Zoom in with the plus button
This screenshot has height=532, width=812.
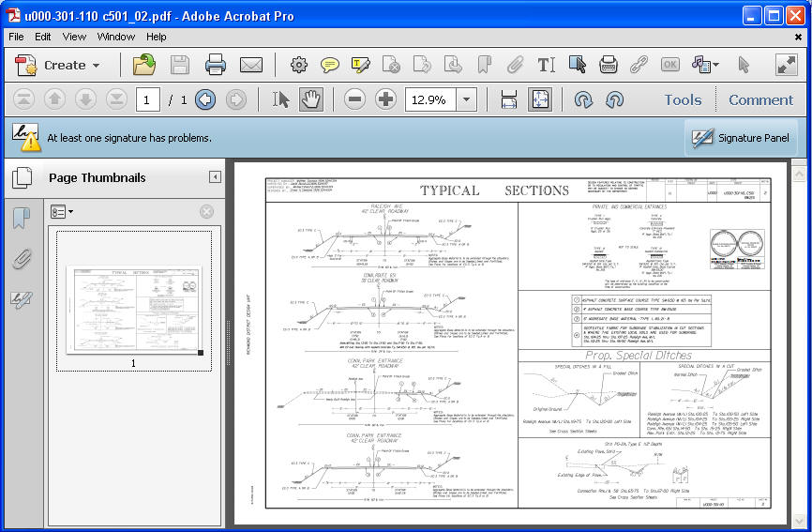386,99
